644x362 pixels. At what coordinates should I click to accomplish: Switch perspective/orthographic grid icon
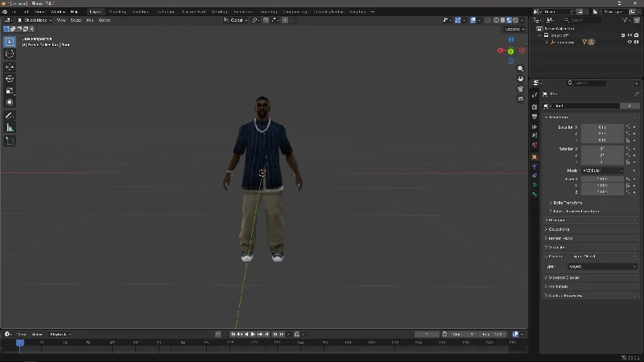point(520,99)
